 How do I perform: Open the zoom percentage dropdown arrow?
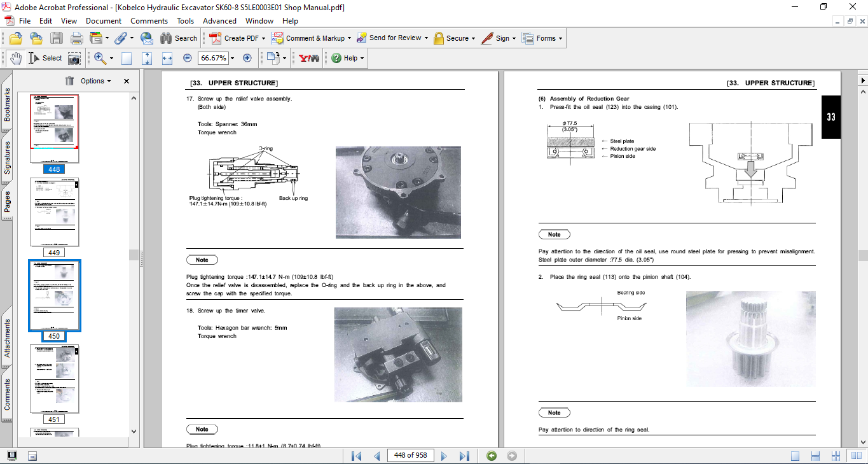tap(232, 58)
